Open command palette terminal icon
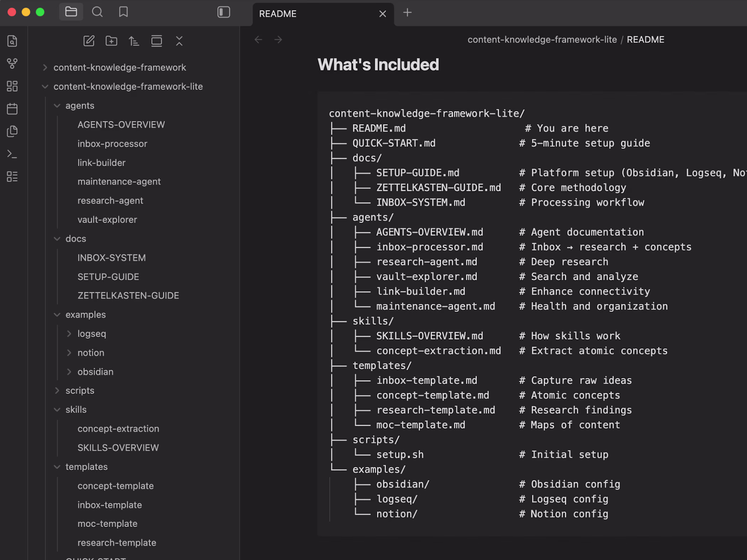The height and width of the screenshot is (560, 747). point(12,154)
